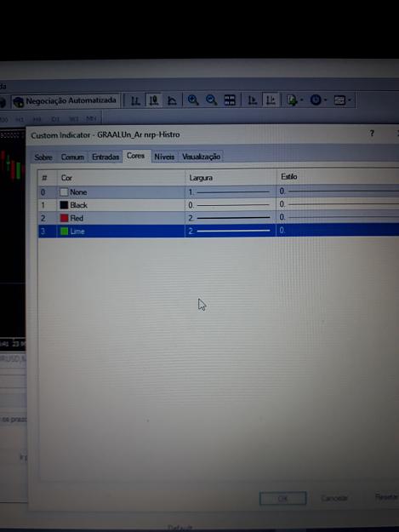This screenshot has height=532, width=399.
Task: Open the Visualização tab
Action: click(201, 157)
